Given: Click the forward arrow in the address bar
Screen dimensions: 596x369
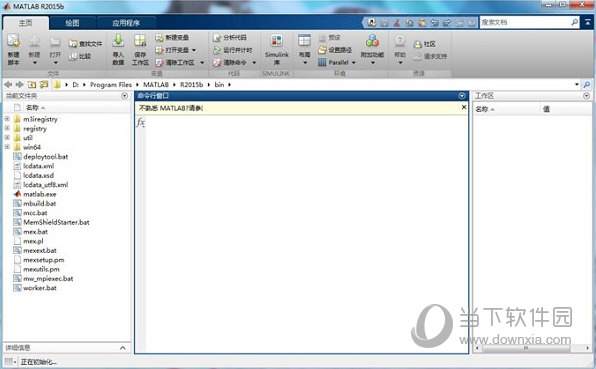Looking at the screenshot, I should coord(19,84).
